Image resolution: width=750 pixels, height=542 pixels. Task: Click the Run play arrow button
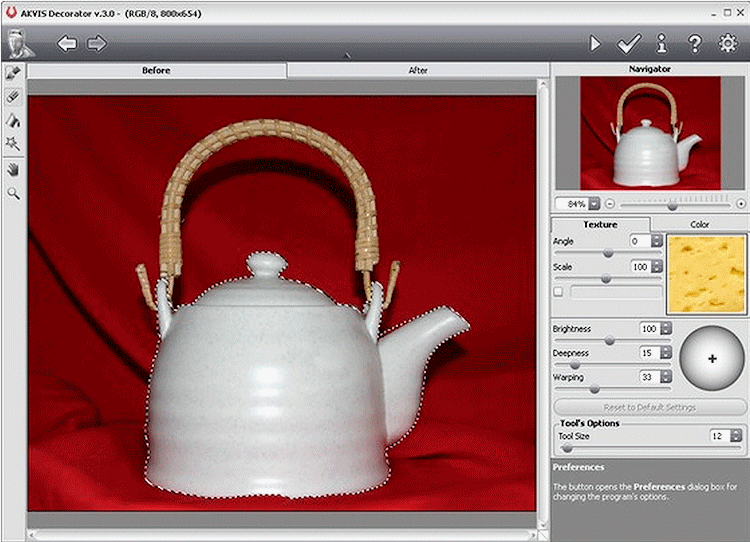(x=596, y=44)
